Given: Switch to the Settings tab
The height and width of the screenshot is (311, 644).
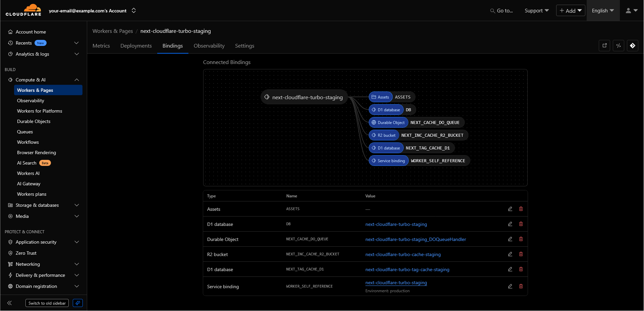Looking at the screenshot, I should click(245, 46).
